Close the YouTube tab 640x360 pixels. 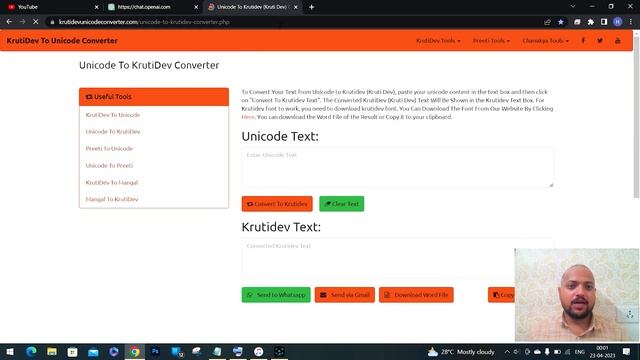coord(96,7)
